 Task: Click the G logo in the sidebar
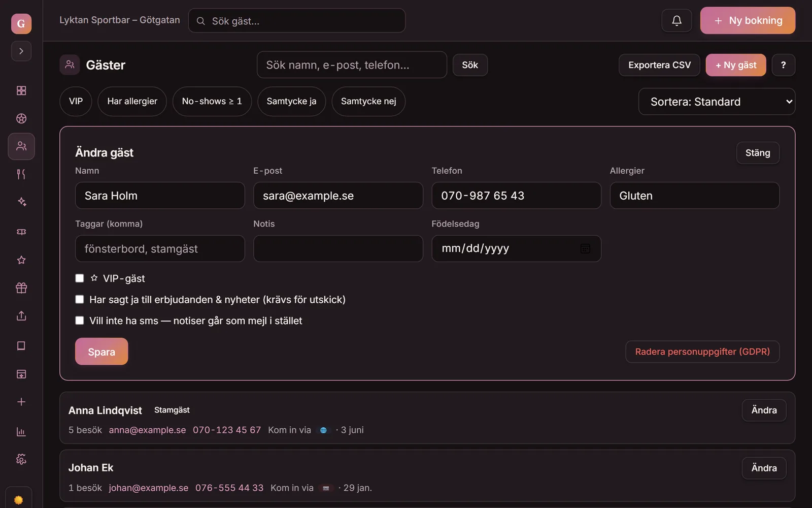click(x=21, y=23)
